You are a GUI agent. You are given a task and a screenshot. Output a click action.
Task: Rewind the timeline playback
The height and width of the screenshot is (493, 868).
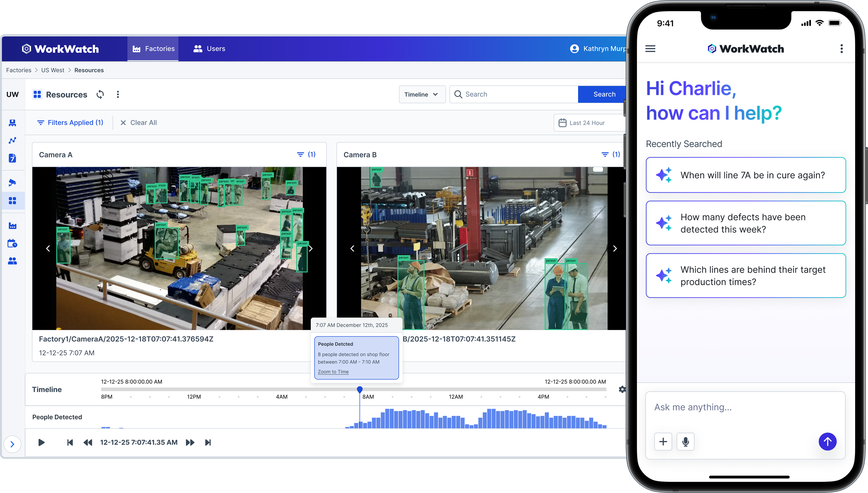[x=88, y=442]
